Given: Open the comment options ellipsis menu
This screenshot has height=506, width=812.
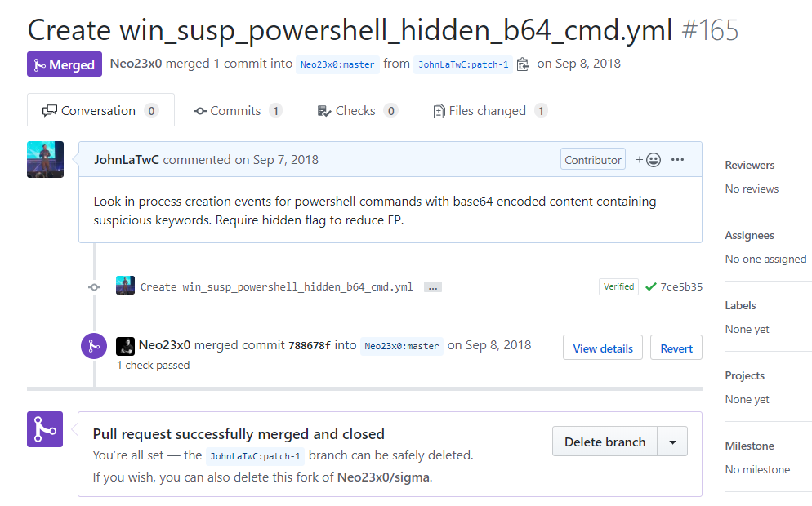Looking at the screenshot, I should pos(677,160).
